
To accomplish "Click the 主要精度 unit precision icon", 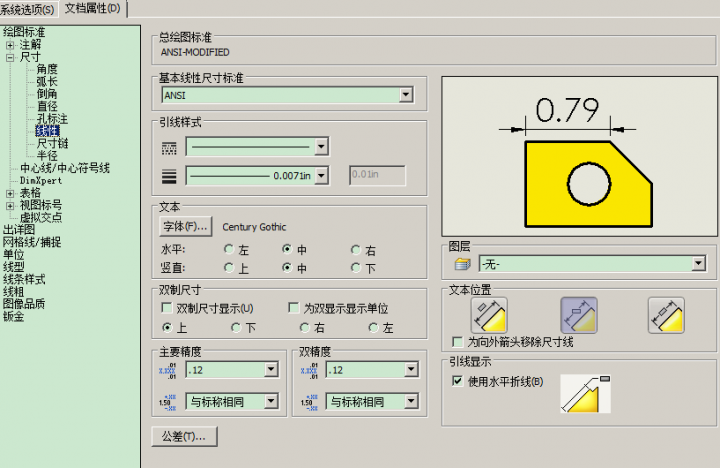I will click(x=167, y=370).
